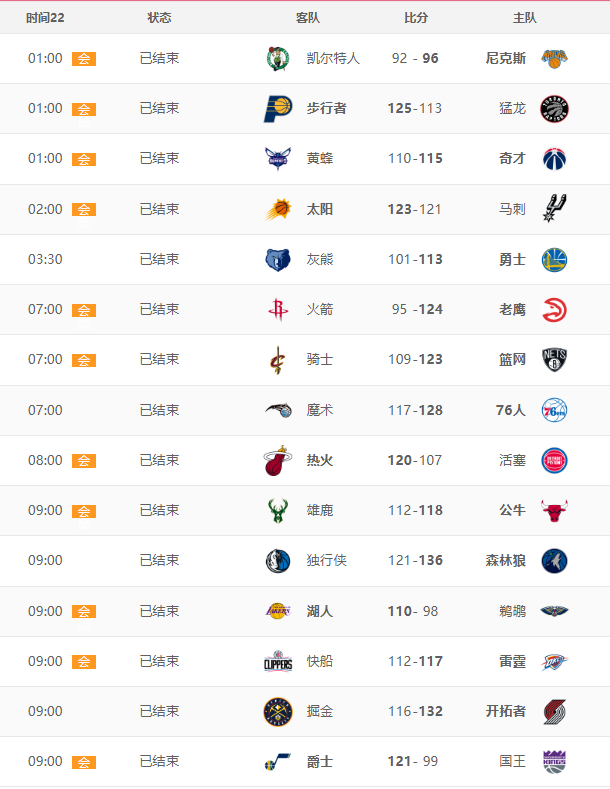The height and width of the screenshot is (789, 610).
Task: Click the Celtics team logo
Action: click(x=278, y=58)
